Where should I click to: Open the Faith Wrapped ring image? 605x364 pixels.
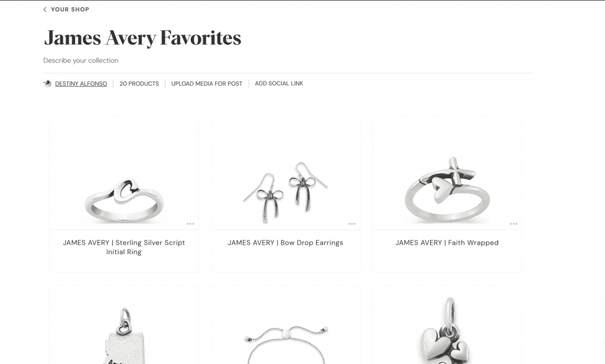coord(447,173)
